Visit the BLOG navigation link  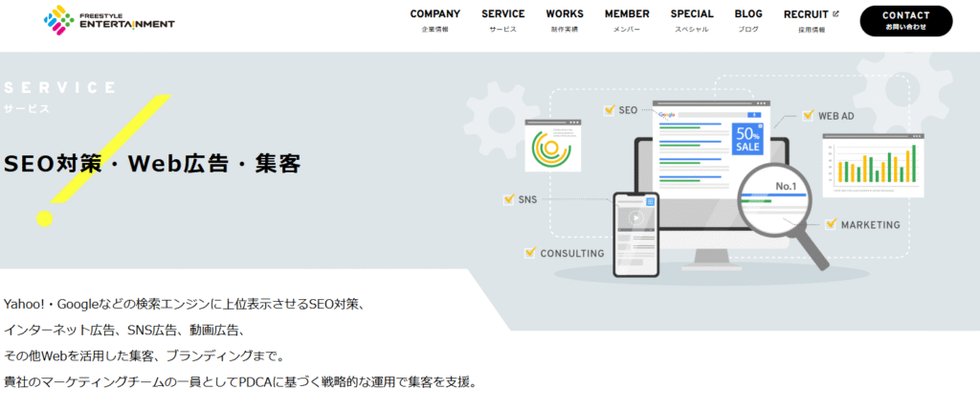tap(748, 20)
